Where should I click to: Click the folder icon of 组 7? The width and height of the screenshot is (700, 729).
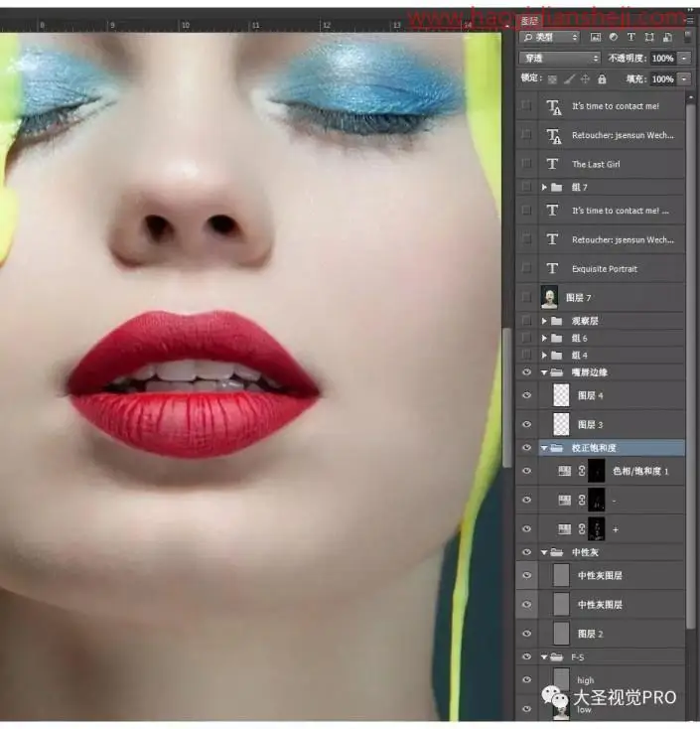click(556, 187)
